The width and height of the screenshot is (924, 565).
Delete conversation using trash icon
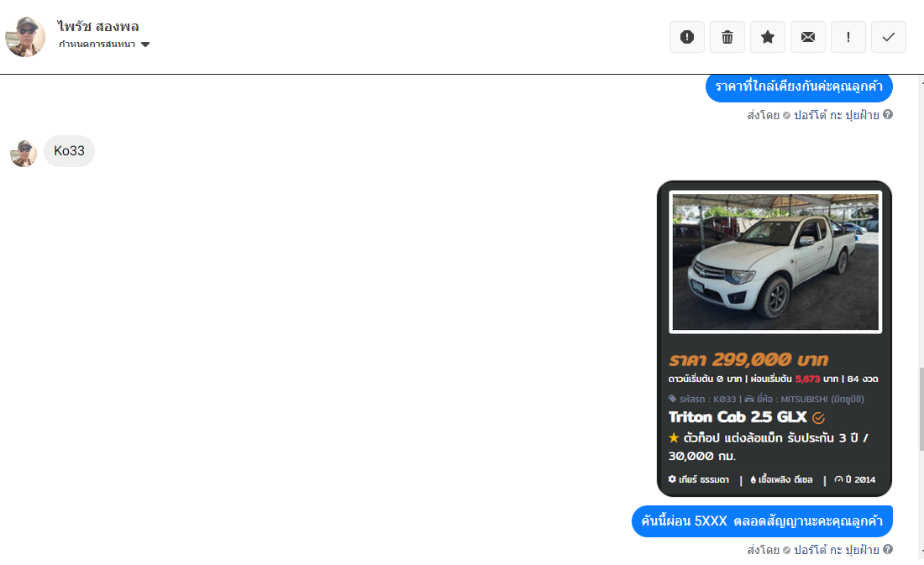pyautogui.click(x=727, y=37)
